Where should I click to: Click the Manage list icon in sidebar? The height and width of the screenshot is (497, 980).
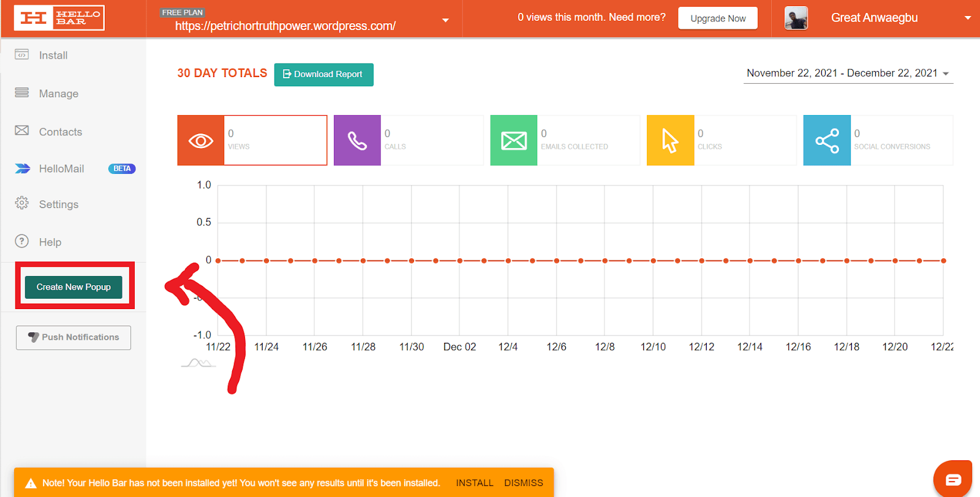pos(21,92)
